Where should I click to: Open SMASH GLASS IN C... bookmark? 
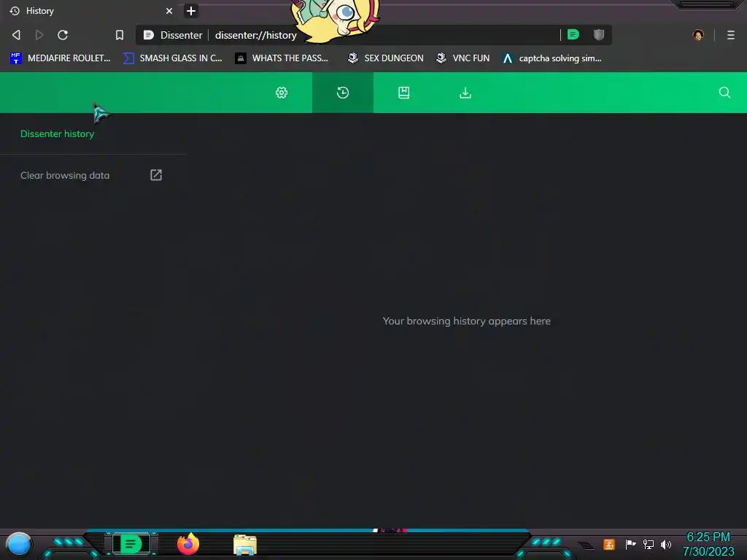point(172,58)
